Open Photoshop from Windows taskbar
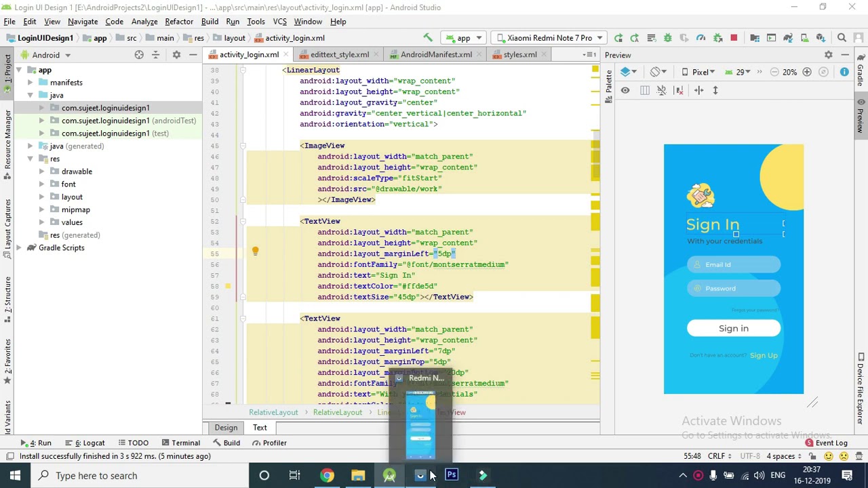The image size is (868, 488). [x=452, y=476]
